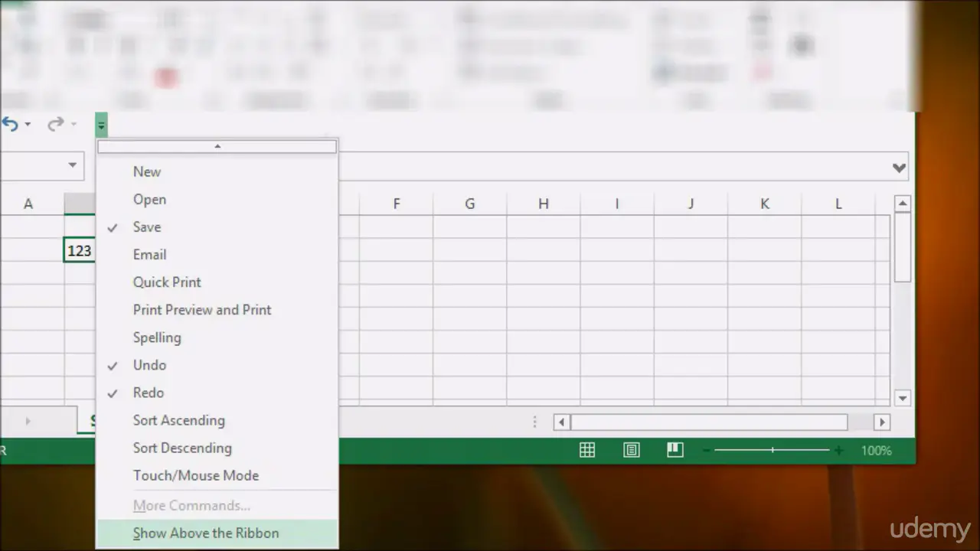The width and height of the screenshot is (980, 551).
Task: Switch to Page Layout view in the status bar
Action: tap(632, 450)
